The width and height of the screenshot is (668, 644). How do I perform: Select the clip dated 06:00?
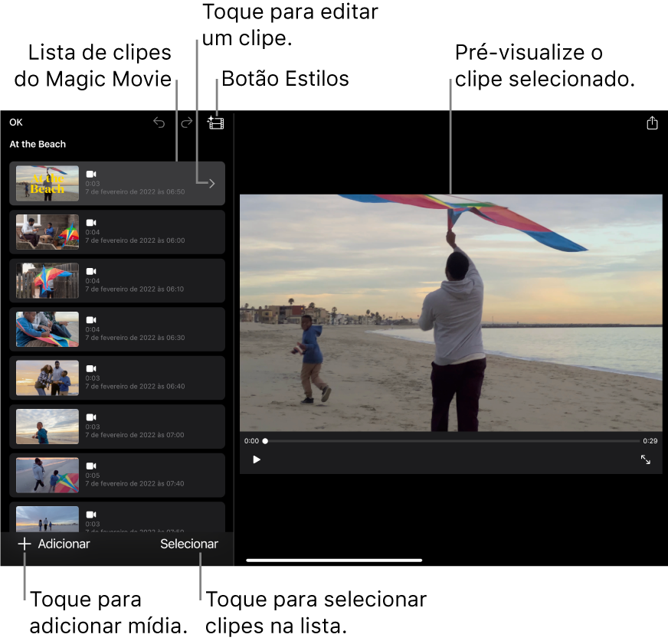tap(117, 232)
